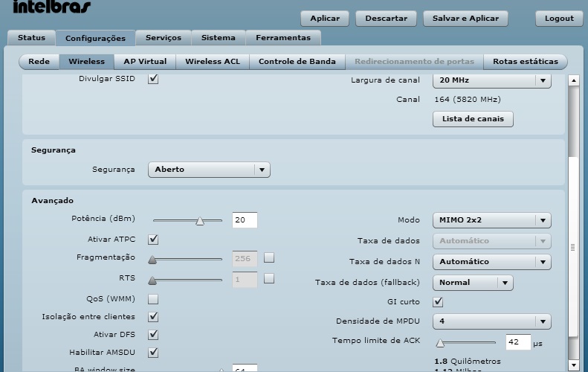
Task: Click the 1.8 Quilômetros distance text
Action: (468, 362)
